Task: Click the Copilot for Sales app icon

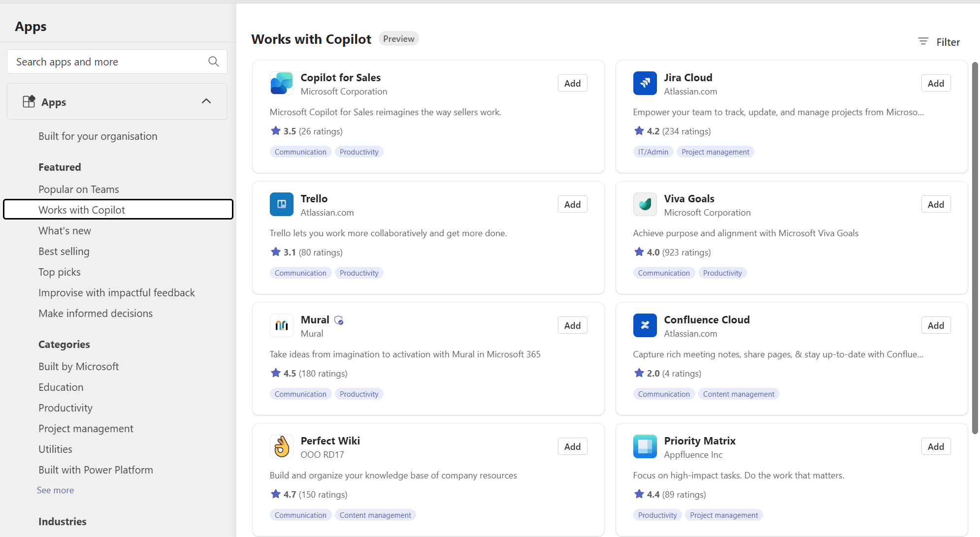Action: coord(282,83)
